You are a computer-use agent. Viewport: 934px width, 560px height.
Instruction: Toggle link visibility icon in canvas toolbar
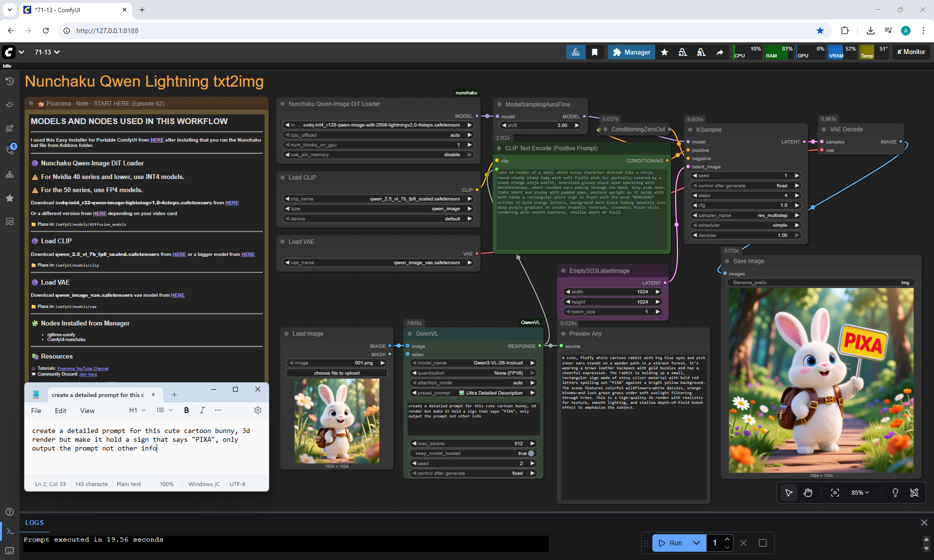915,493
